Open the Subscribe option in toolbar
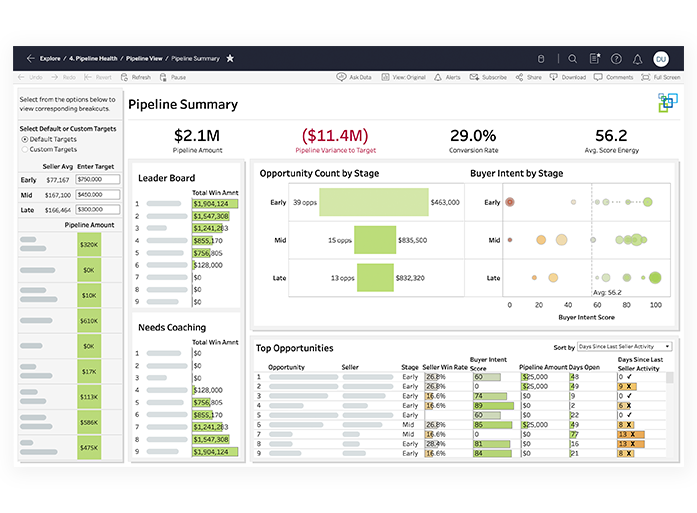The height and width of the screenshot is (513, 697). [x=489, y=77]
